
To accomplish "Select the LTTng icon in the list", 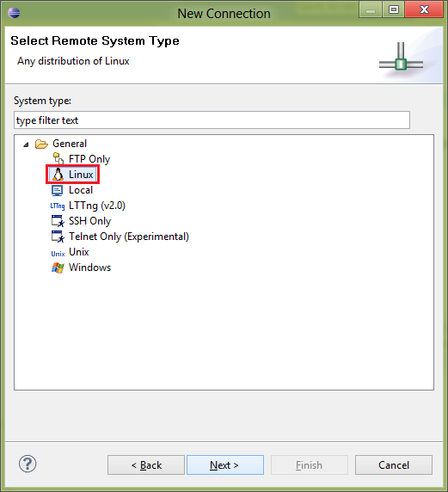I will coord(58,206).
